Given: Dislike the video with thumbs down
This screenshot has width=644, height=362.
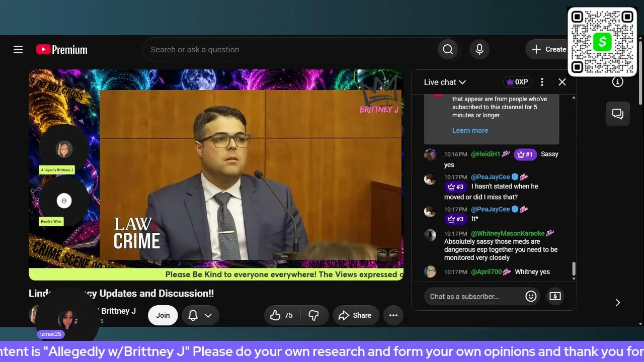Looking at the screenshot, I should coord(313,315).
